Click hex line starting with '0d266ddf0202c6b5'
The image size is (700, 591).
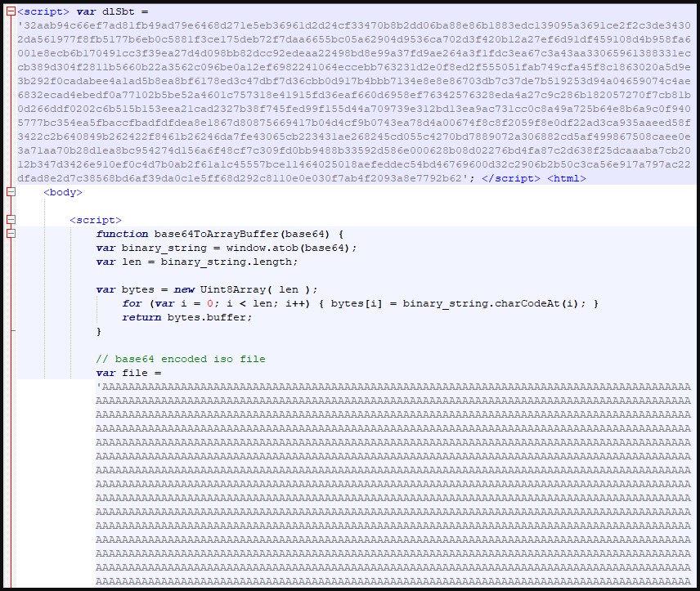pos(354,109)
